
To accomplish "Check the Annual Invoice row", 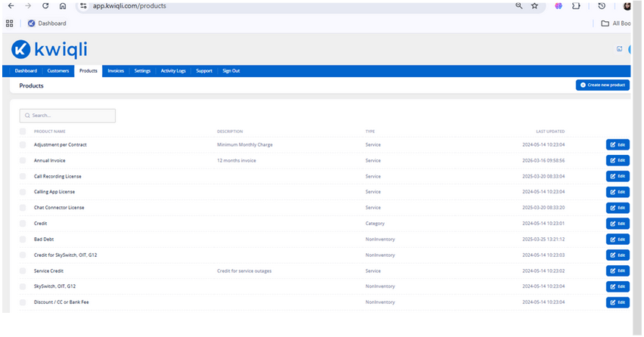I will (x=23, y=160).
